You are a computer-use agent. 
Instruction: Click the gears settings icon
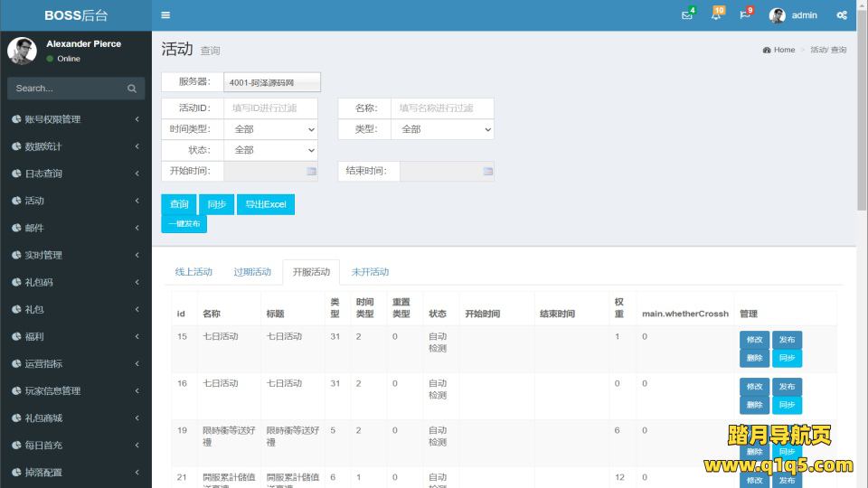tap(842, 15)
